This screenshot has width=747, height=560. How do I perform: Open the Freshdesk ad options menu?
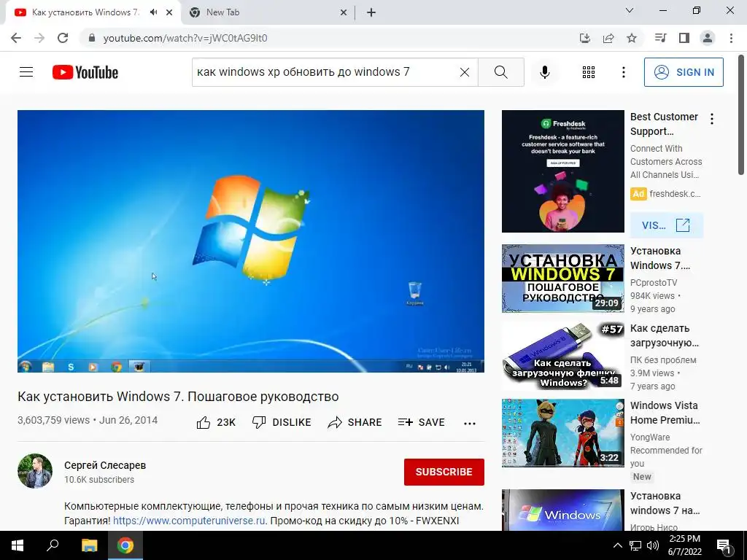(x=712, y=119)
